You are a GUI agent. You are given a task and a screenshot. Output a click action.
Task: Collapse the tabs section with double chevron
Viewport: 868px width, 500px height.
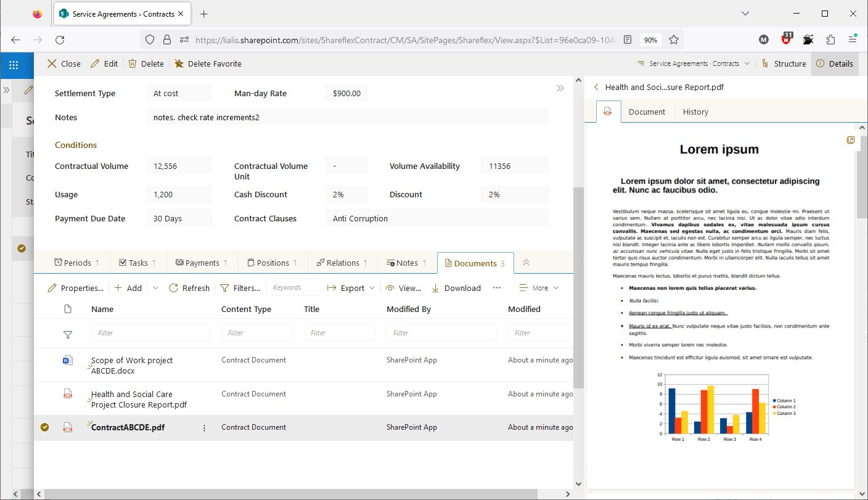click(526, 263)
